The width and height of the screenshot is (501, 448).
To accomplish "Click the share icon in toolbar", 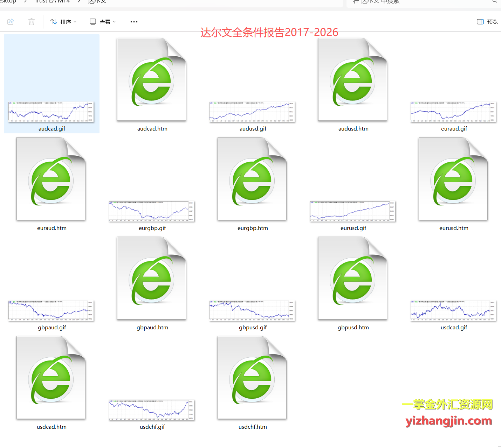I will coord(11,22).
